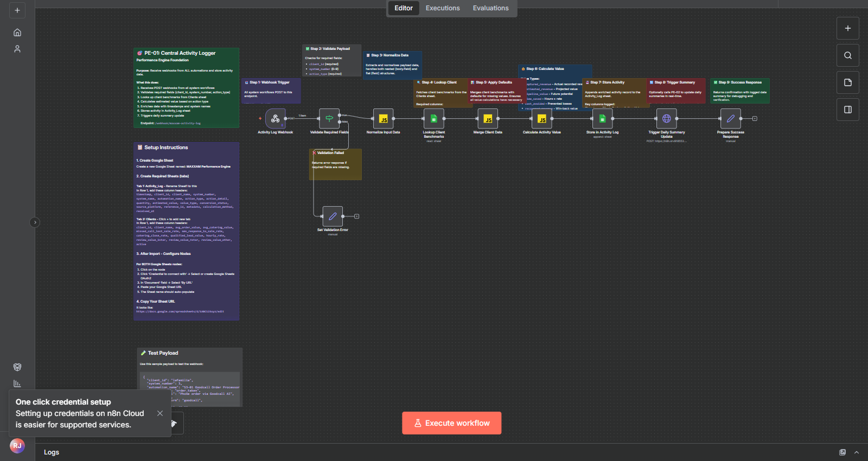
Task: Select the Trigger Daily Summary Update node
Action: (666, 118)
